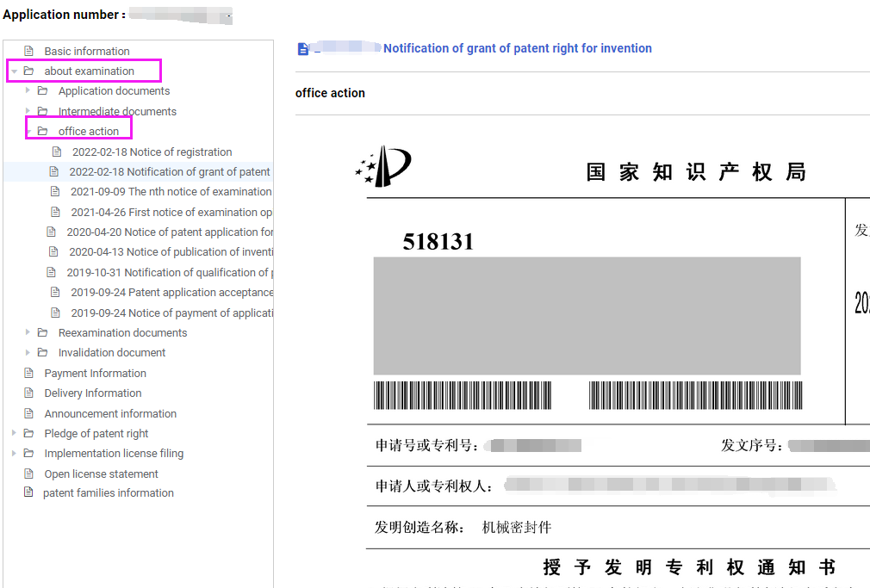This screenshot has height=588, width=870.
Task: Select Pledge of patent right in tree
Action: pos(96,434)
